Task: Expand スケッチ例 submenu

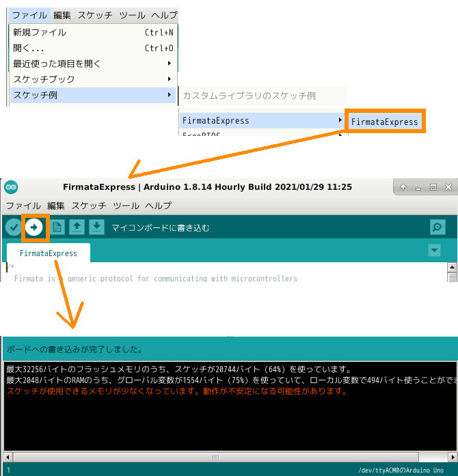Action: pyautogui.click(x=93, y=95)
